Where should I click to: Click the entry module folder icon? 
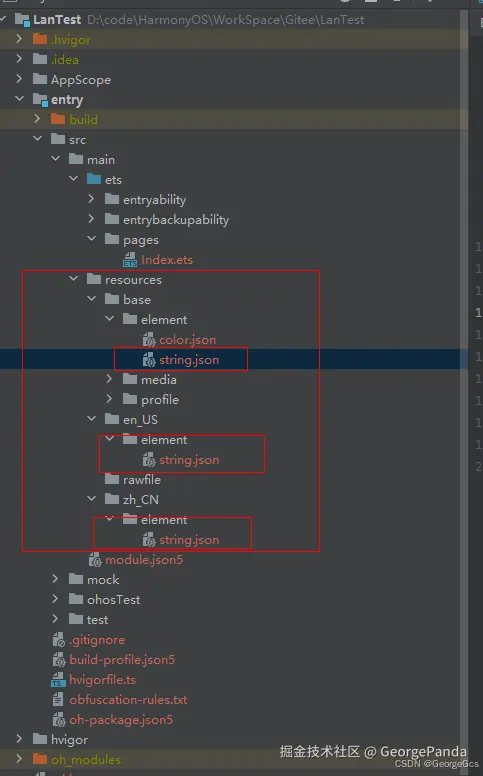pos(40,99)
